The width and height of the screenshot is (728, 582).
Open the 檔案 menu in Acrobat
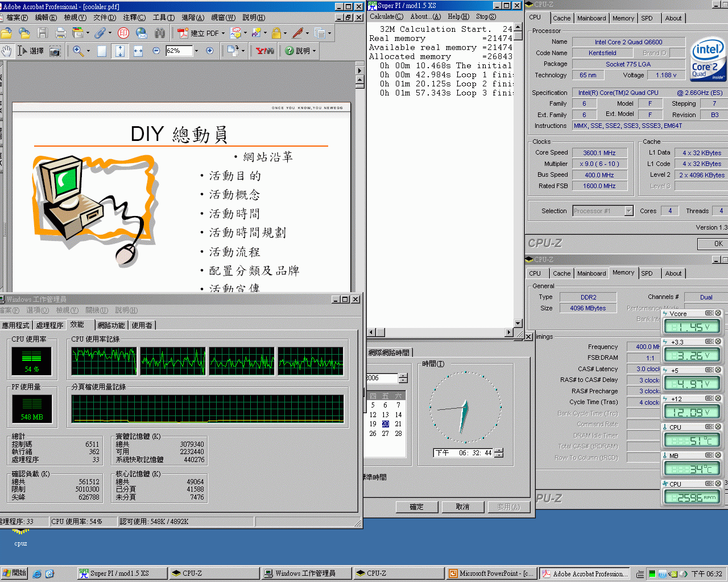click(x=16, y=18)
